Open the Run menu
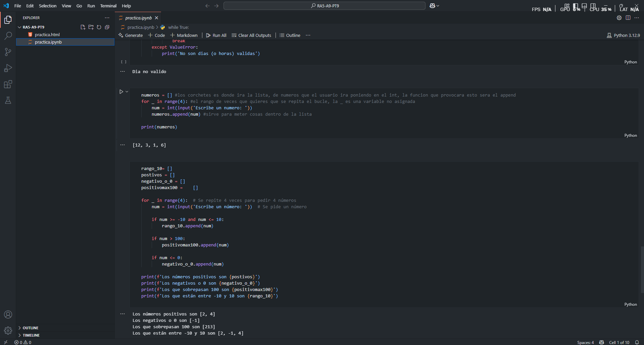Viewport: 644px width, 345px height. point(91,6)
